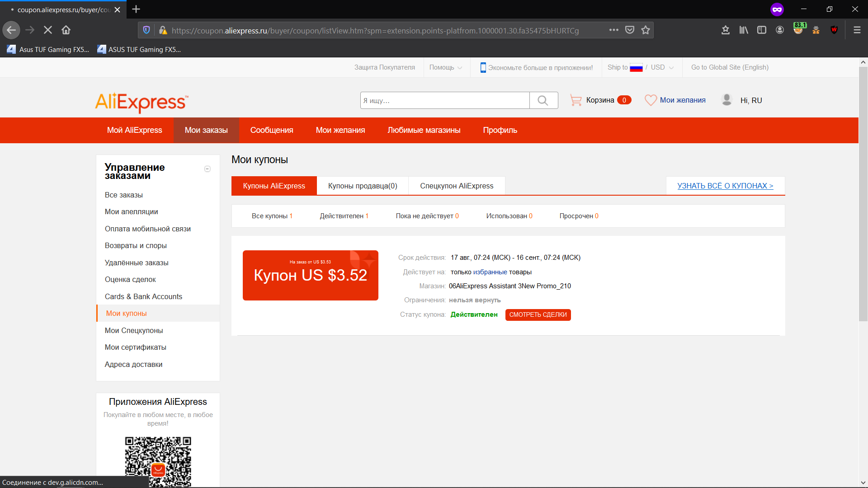Open the Firefox hamburger menu
The height and width of the screenshot is (488, 868).
pyautogui.click(x=857, y=30)
